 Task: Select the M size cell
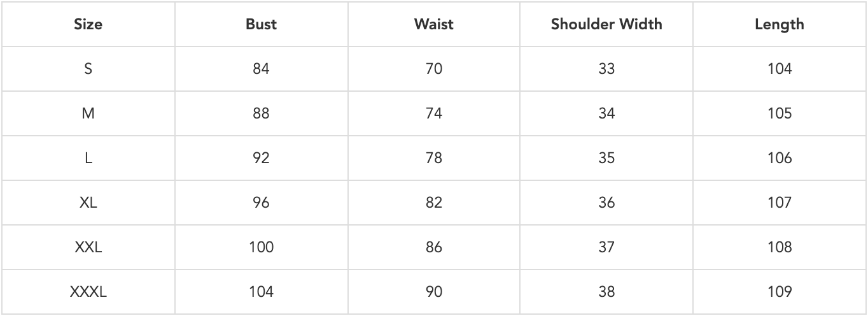(x=88, y=113)
